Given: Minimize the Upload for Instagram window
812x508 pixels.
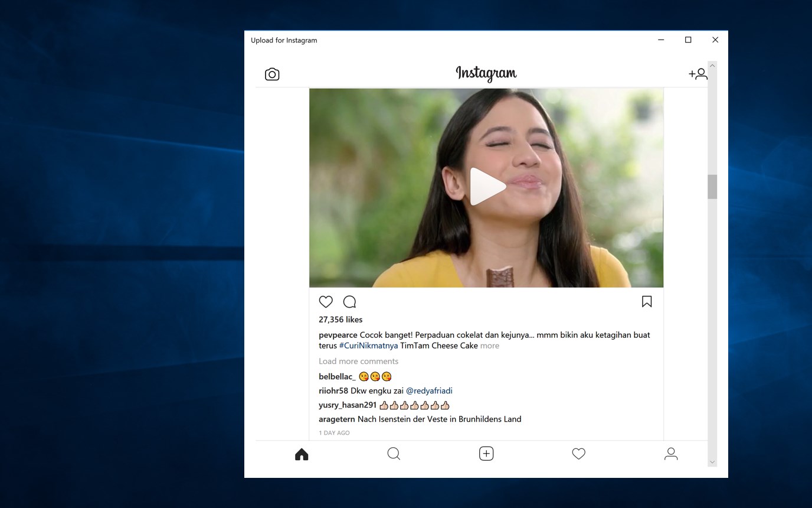Looking at the screenshot, I should coord(661,40).
